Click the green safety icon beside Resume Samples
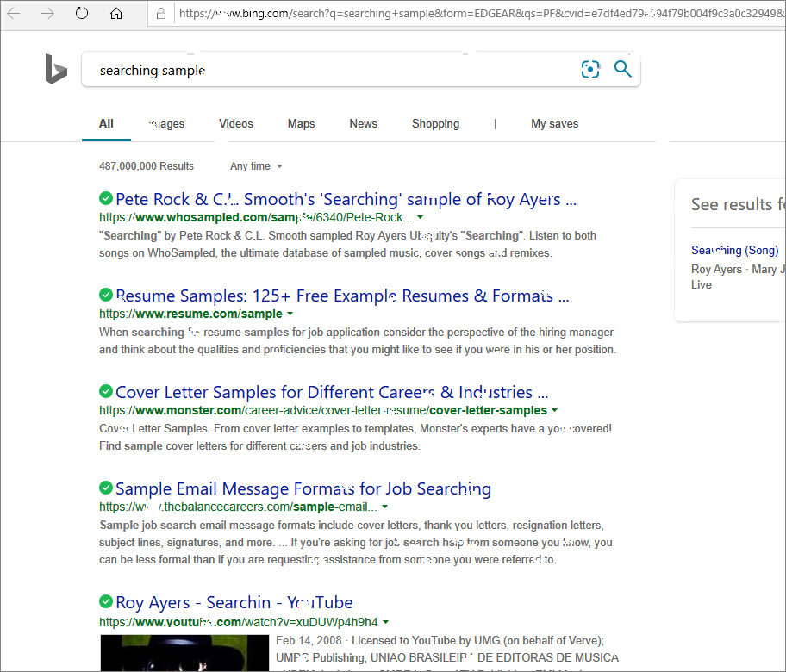786x672 pixels. click(x=105, y=293)
